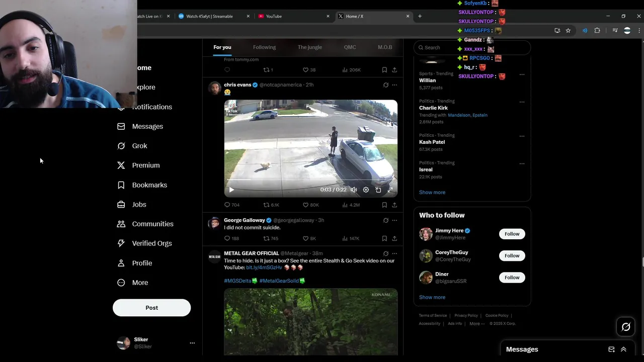
Task: Bookmark the chris evans post
Action: pyautogui.click(x=384, y=205)
